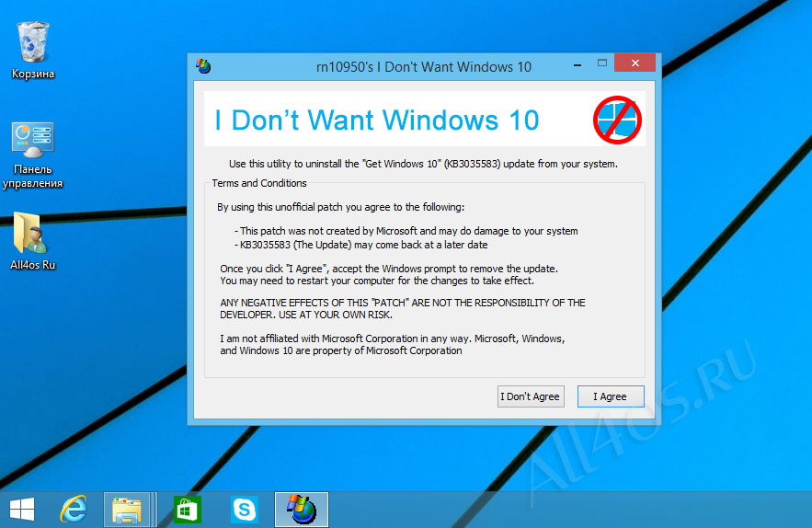This screenshot has height=528, width=812.
Task: Click the I Don't Agree button
Action: 531,396
